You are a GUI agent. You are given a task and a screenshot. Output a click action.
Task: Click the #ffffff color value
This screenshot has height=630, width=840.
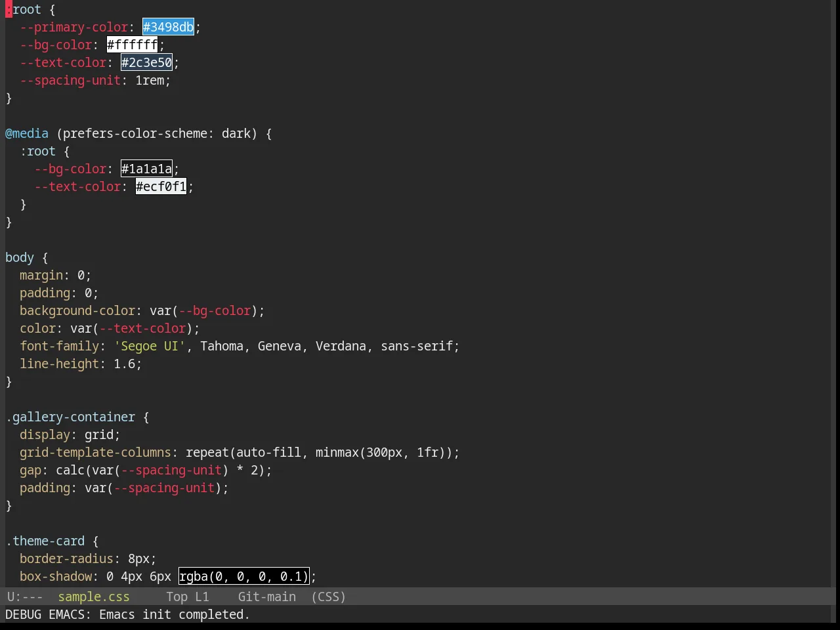click(x=133, y=45)
